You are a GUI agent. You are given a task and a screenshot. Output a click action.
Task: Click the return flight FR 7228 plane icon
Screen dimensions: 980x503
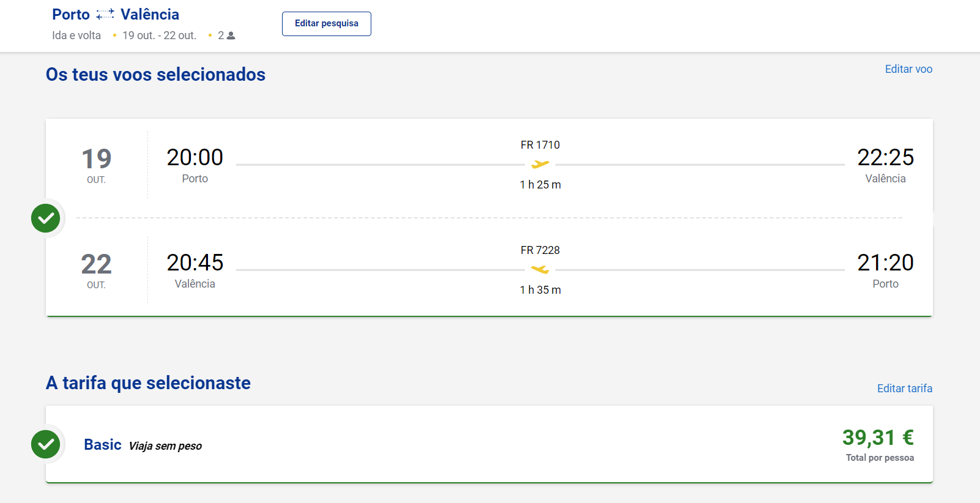pos(540,269)
